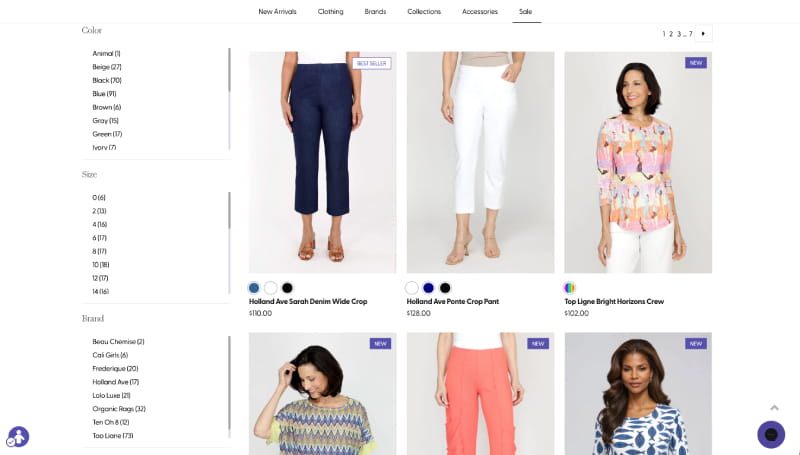Filter by brand Holland Ave (17)

coord(115,382)
